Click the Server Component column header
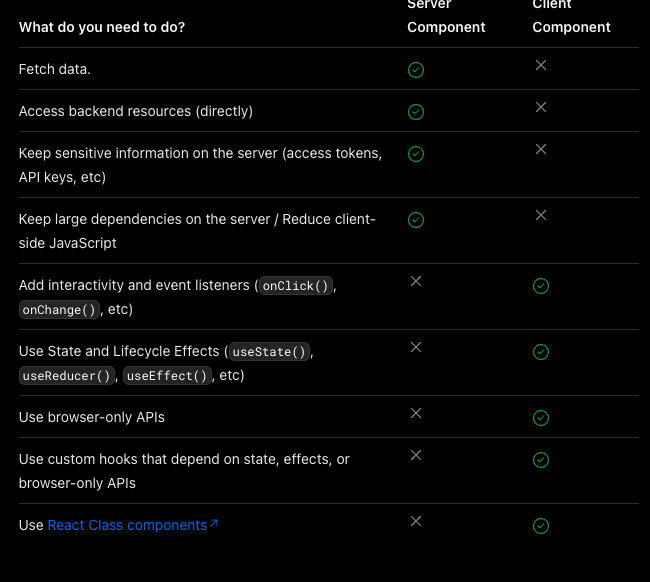Viewport: 650px width, 582px height. pos(446,16)
